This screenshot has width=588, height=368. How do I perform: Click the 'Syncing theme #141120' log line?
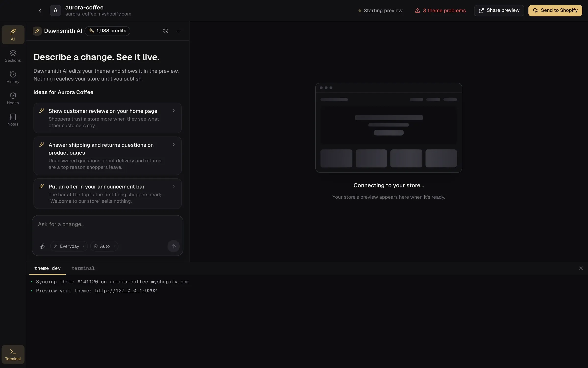coord(113,282)
